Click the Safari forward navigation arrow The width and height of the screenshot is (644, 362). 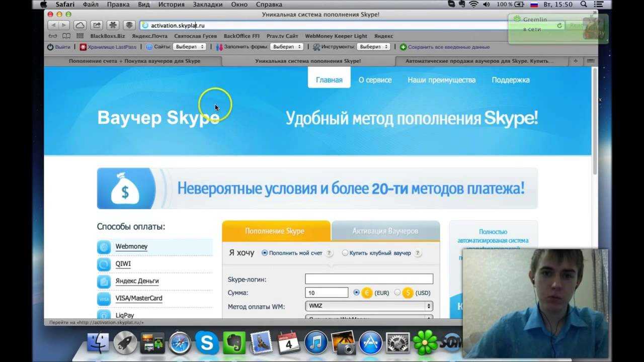click(x=64, y=25)
